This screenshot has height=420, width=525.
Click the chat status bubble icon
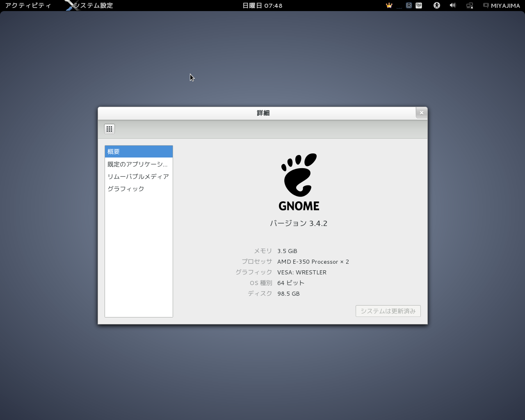(486, 5)
